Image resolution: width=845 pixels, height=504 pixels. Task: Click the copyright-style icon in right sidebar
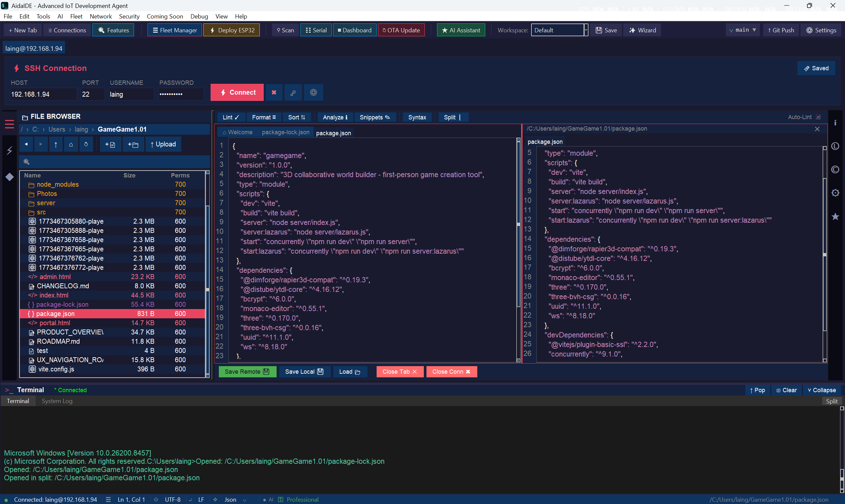(835, 170)
